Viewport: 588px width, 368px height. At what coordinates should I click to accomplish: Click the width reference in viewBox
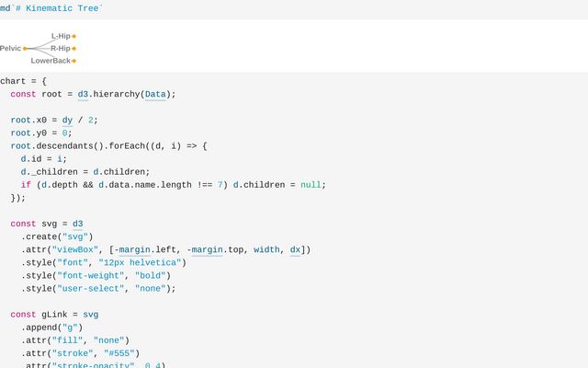coord(266,249)
